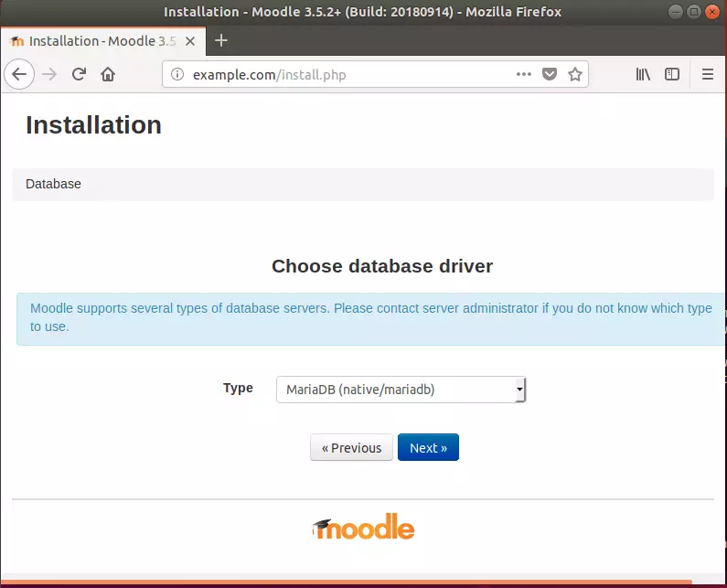Click the « Previous button
This screenshot has width=727, height=588.
(x=351, y=447)
